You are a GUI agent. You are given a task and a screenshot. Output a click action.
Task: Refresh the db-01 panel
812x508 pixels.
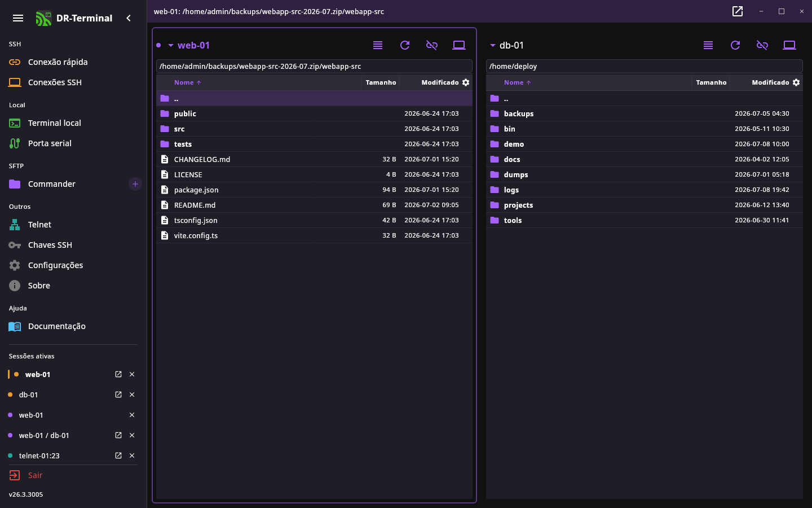click(735, 45)
